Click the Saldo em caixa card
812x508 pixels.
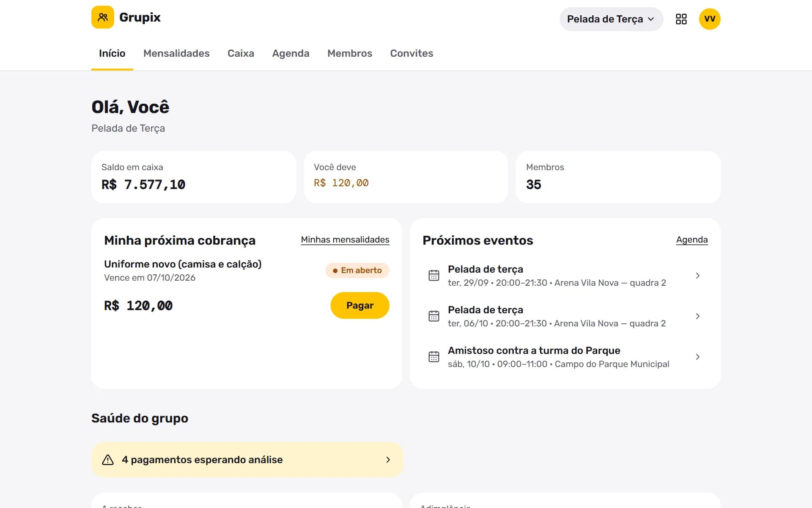194,177
